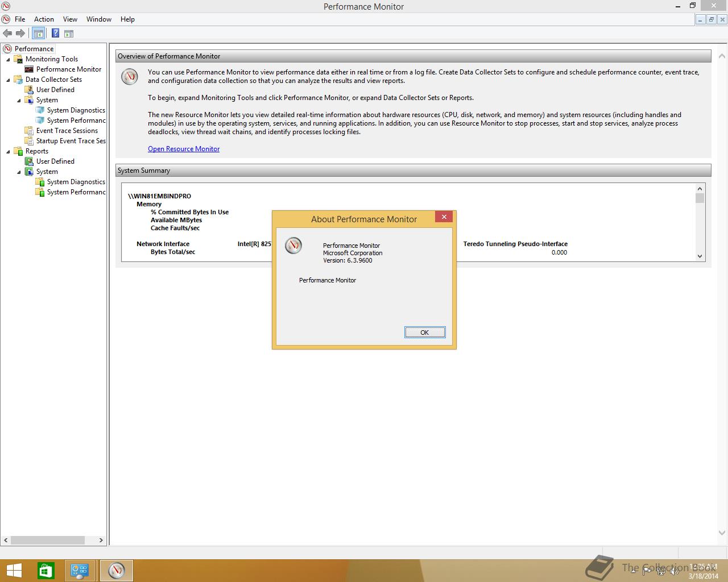Click the Forward navigation arrow
Viewport: 728px width, 582px height.
[21, 33]
